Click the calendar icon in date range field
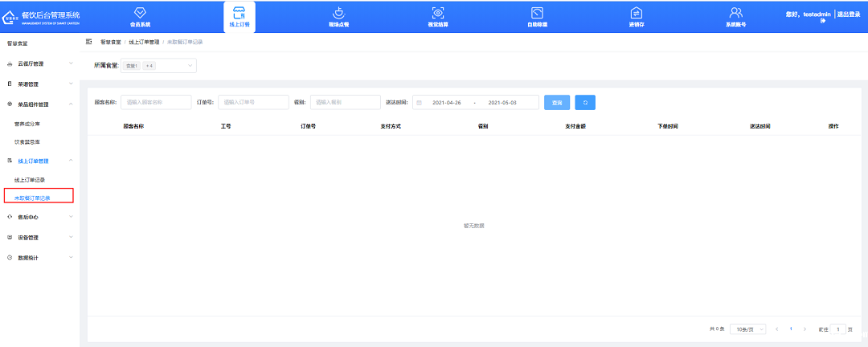 tap(420, 103)
